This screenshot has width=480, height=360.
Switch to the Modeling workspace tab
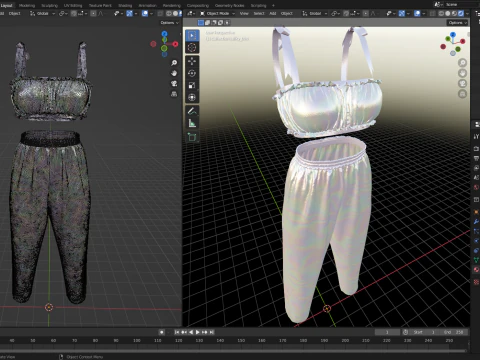tap(27, 5)
